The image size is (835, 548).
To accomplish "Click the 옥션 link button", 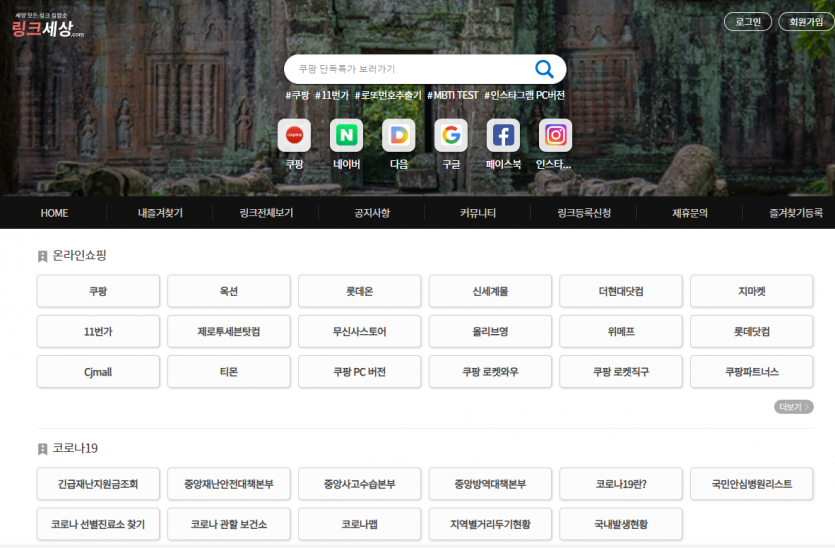I will click(x=229, y=291).
